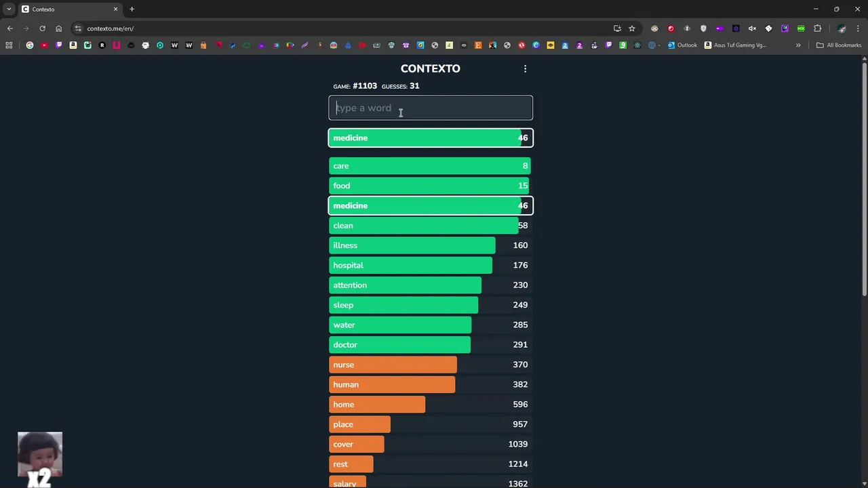Click the orange 'place' guess row

tap(431, 424)
